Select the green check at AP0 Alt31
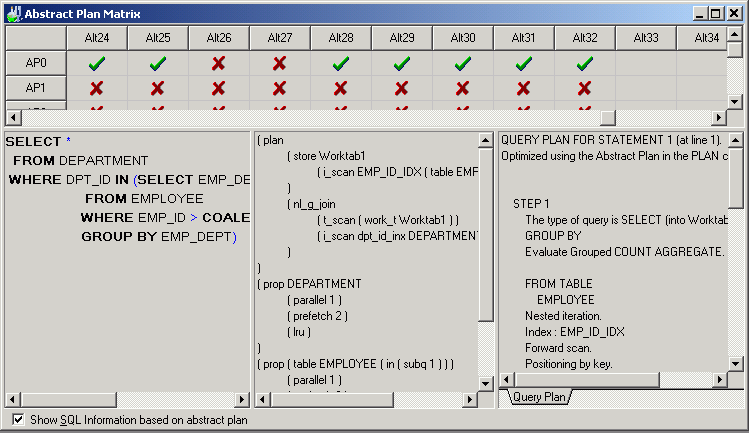This screenshot has height=433, width=749. 524,63
